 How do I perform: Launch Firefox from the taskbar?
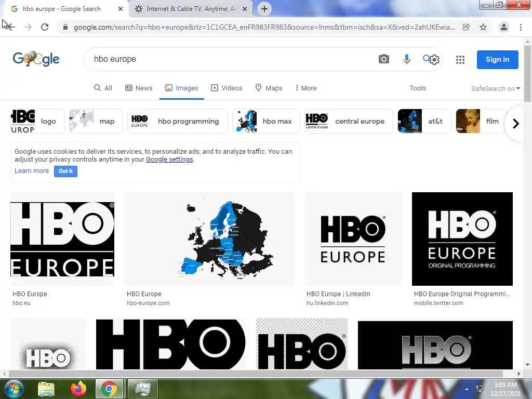[78, 389]
